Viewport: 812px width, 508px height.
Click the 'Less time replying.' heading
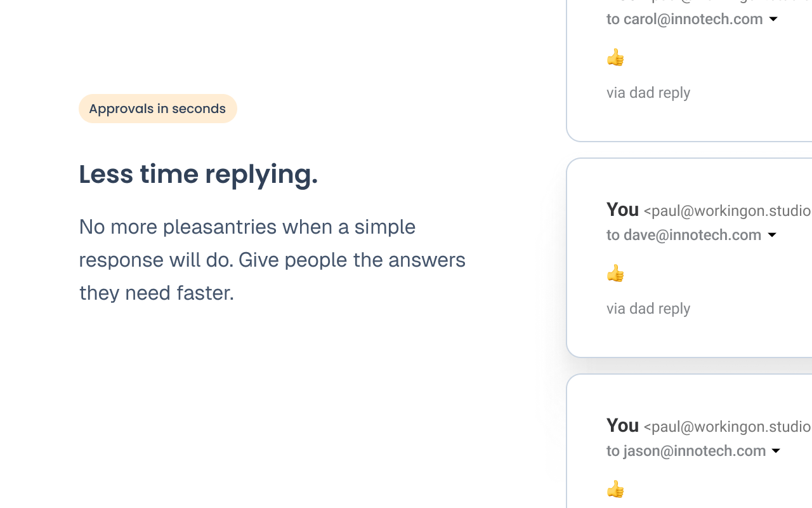(198, 174)
